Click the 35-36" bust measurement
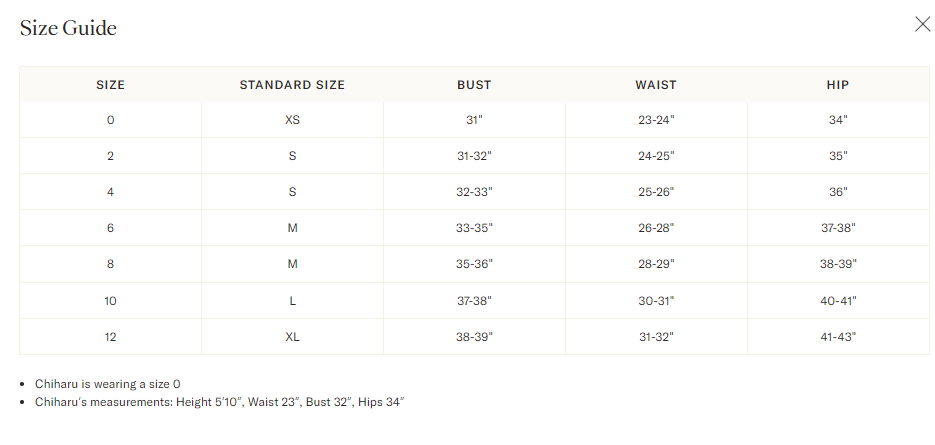Image resolution: width=935 pixels, height=445 pixels. [474, 264]
